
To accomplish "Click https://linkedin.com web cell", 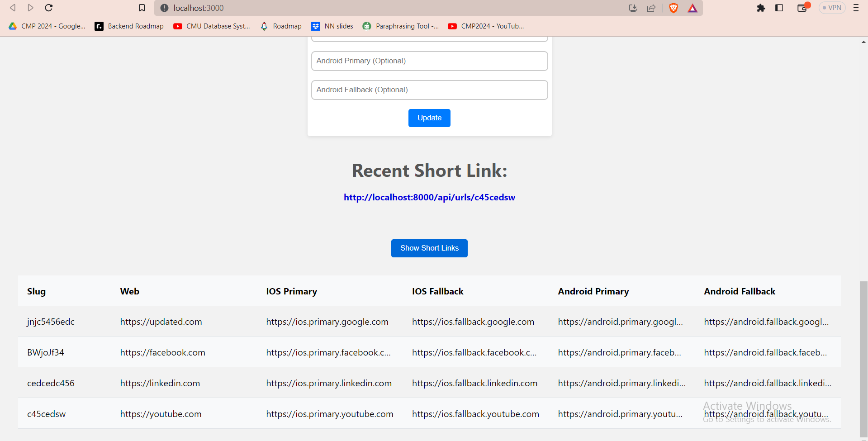I will tap(160, 383).
